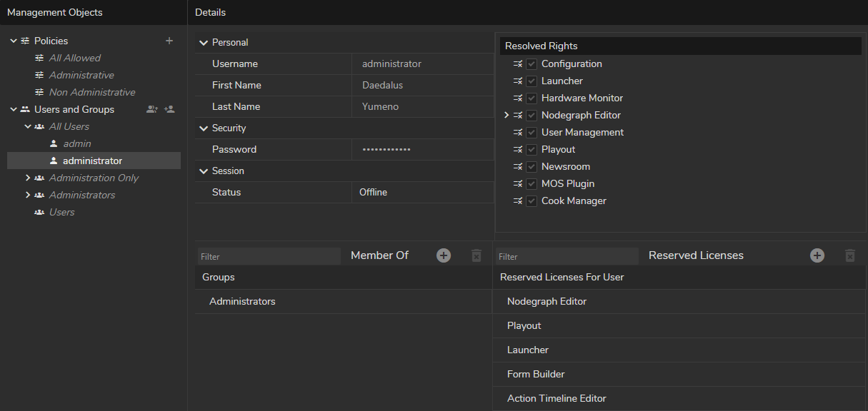
Task: Toggle the Cook Manager checkbox
Action: pos(532,201)
